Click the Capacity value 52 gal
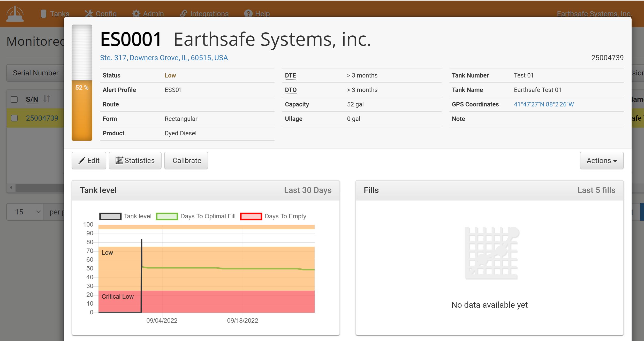This screenshot has height=341, width=644. click(355, 104)
